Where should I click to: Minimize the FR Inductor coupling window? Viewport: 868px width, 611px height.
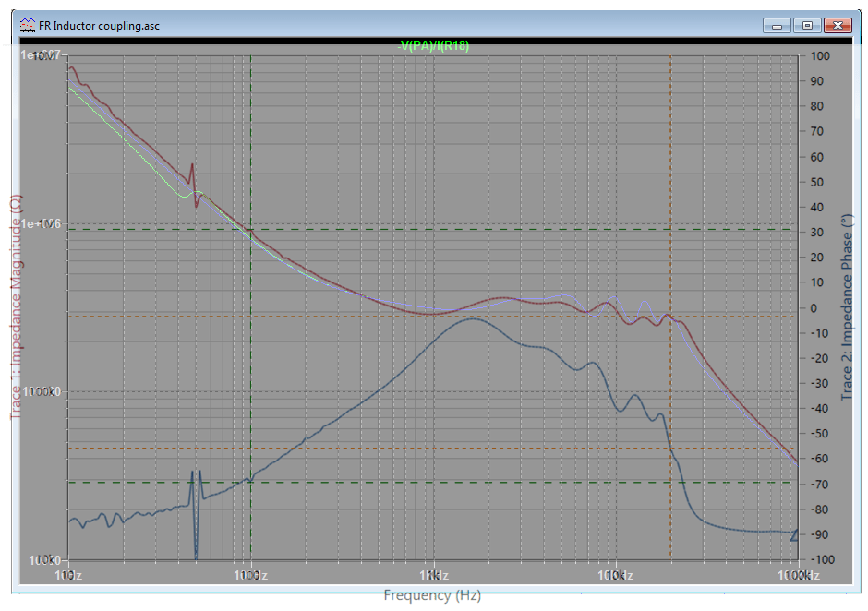[777, 26]
